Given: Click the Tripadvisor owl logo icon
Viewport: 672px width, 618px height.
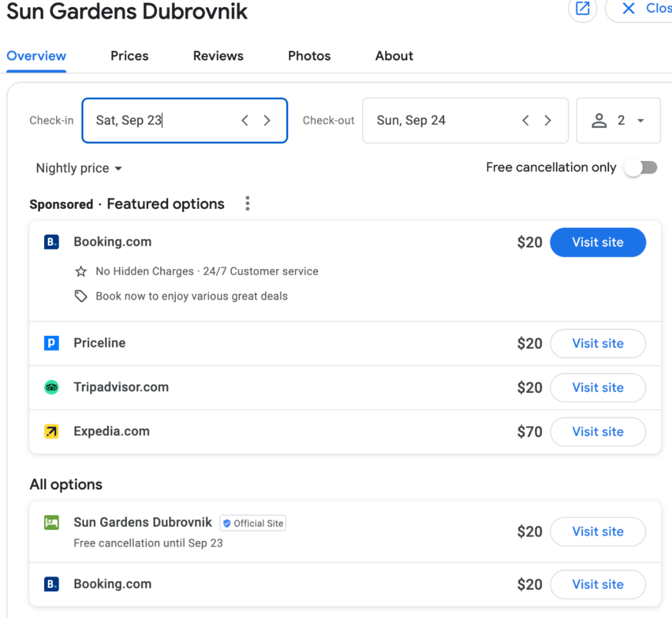Looking at the screenshot, I should coord(52,387).
